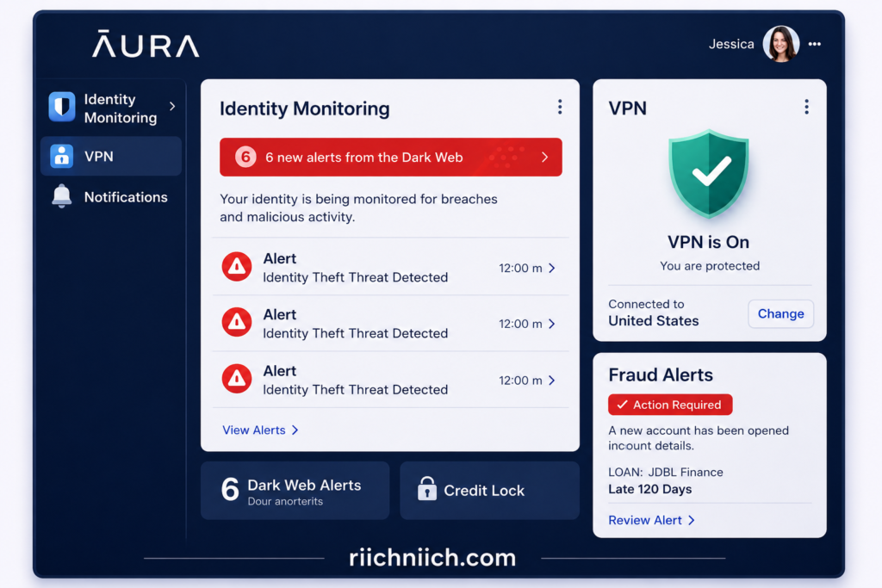Open the 6 Dark Web Alerts tile
Viewport: 882px width, 588px height.
[295, 490]
